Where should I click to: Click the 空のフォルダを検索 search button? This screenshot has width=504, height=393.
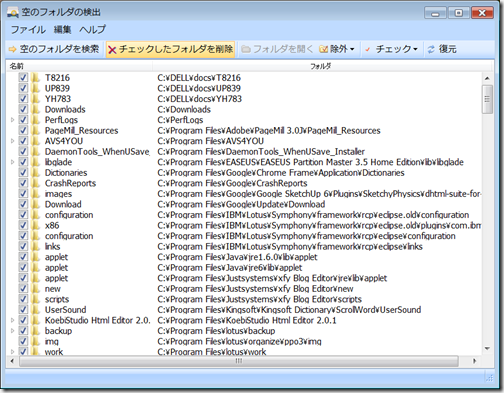(x=54, y=49)
